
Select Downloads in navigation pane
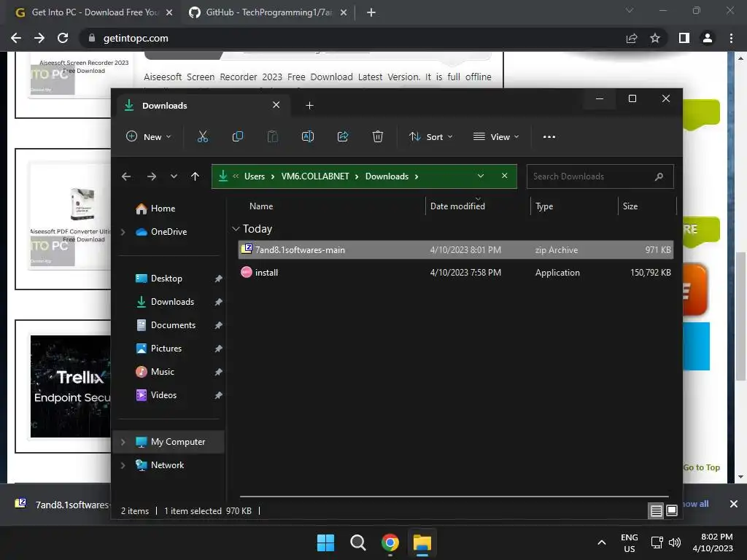(x=172, y=302)
